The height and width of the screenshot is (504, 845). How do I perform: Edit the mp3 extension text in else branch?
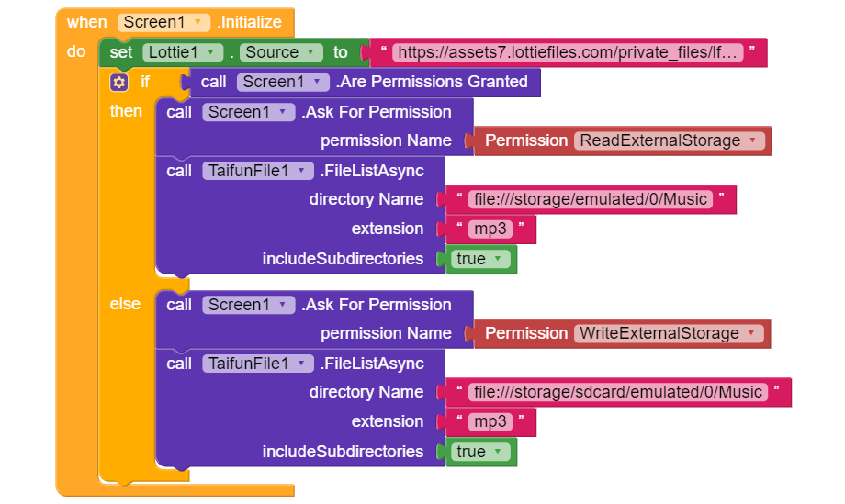coord(490,421)
